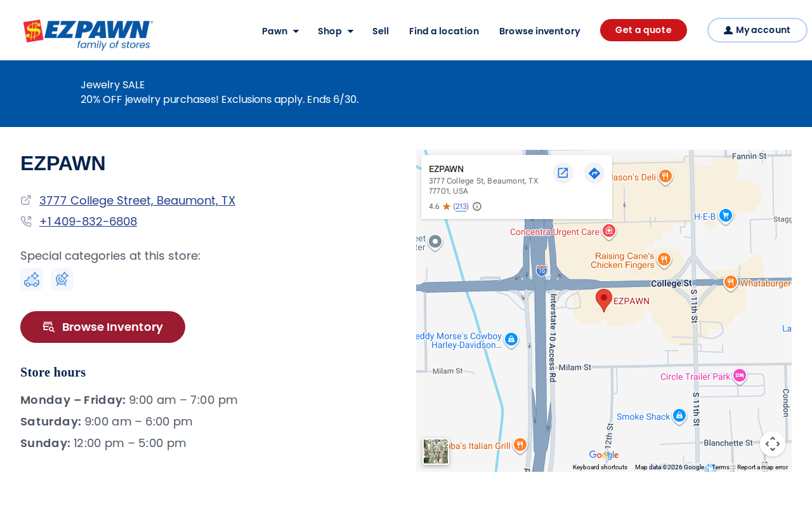Image resolution: width=812 pixels, height=508 pixels.
Task: Click the map camera controls button
Action: click(x=773, y=444)
